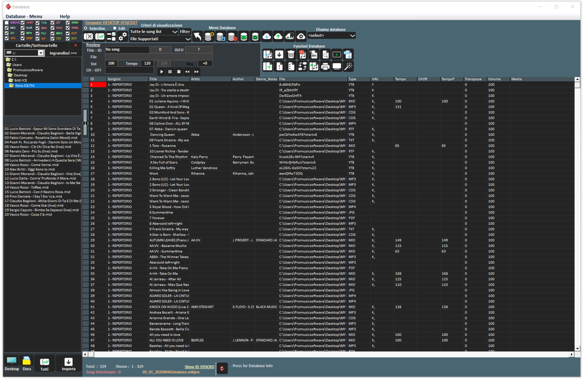Open the Database - Menu menu
The image size is (588, 381).
point(24,16)
